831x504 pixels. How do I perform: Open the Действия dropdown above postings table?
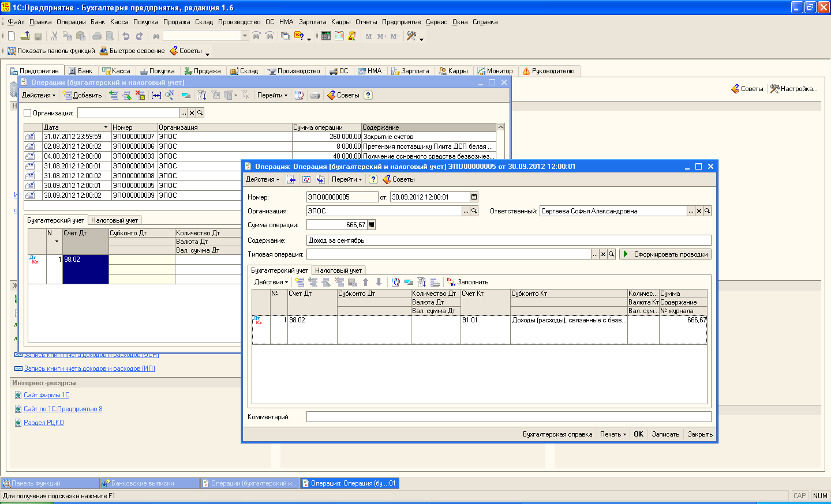click(x=271, y=282)
